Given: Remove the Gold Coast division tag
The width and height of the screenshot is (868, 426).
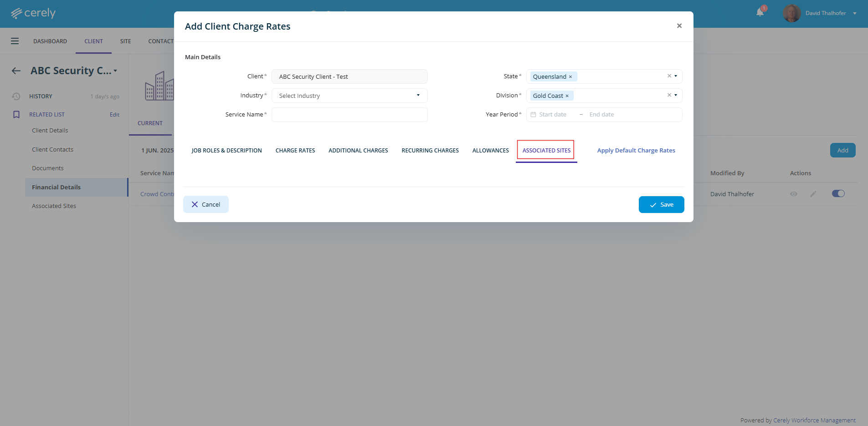Looking at the screenshot, I should 567,96.
